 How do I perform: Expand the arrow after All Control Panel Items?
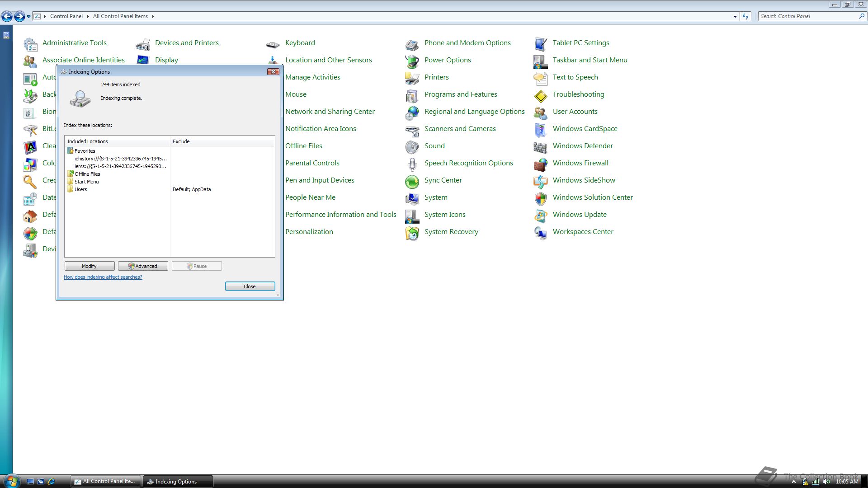coord(153,17)
